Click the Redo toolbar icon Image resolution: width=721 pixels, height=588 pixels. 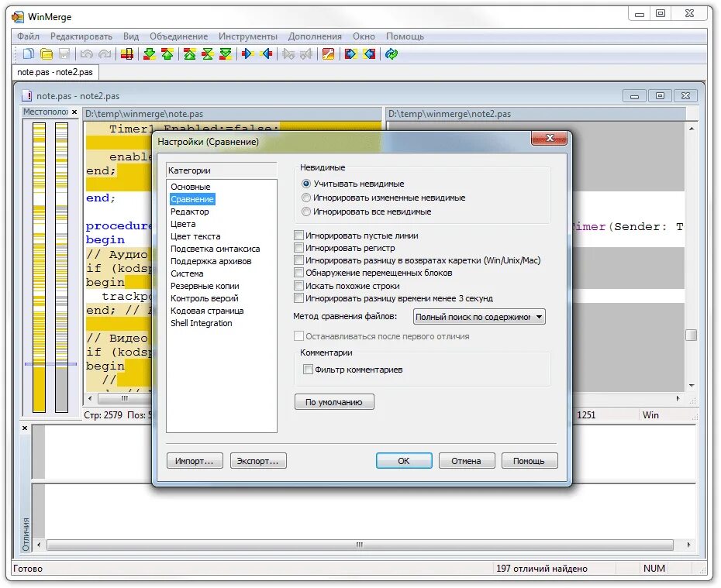(105, 54)
